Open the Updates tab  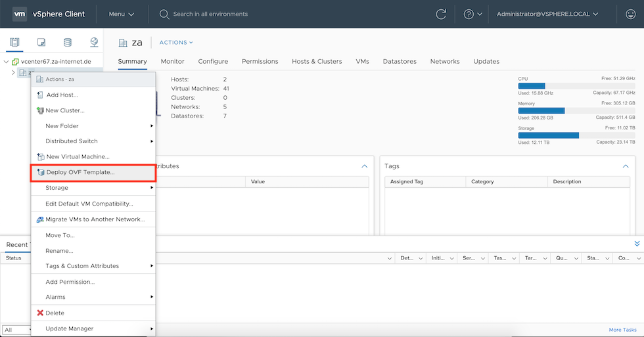point(486,62)
